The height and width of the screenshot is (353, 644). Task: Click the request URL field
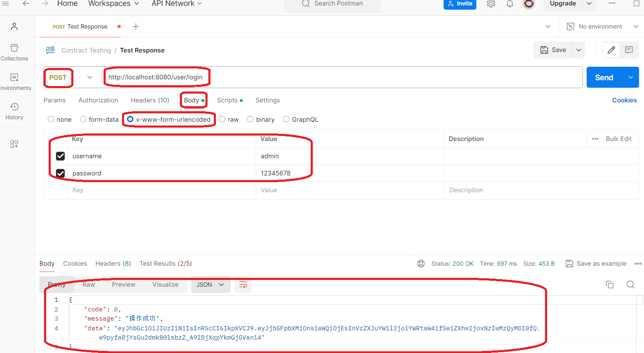[343, 77]
